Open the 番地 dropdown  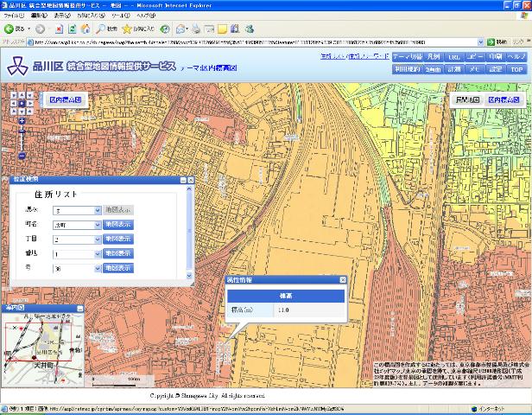(97, 253)
